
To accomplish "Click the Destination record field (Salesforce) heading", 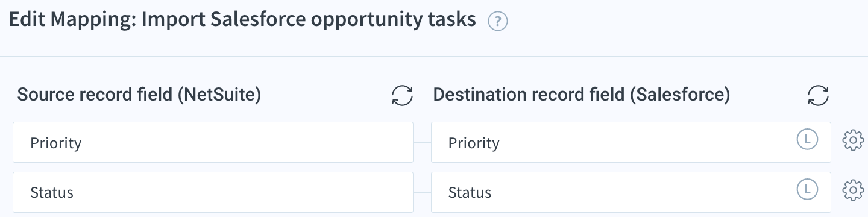I will [x=582, y=95].
